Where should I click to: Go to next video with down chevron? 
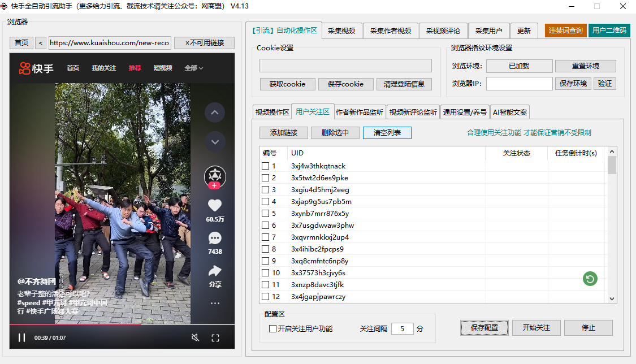pyautogui.click(x=215, y=142)
